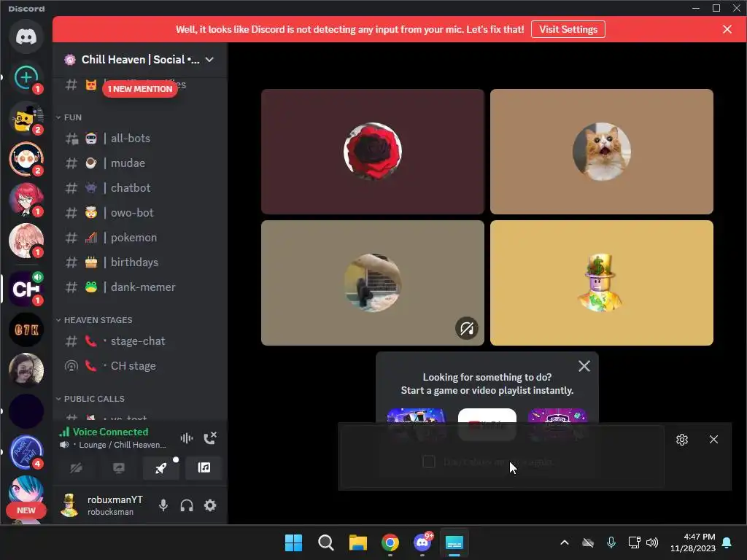The height and width of the screenshot is (560, 747).
Task: Deafen with the headphones icon
Action: [187, 505]
